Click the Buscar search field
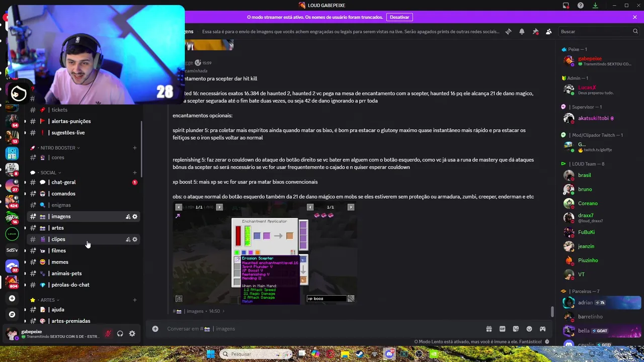Viewport: 644px width, 362px height. (599, 31)
